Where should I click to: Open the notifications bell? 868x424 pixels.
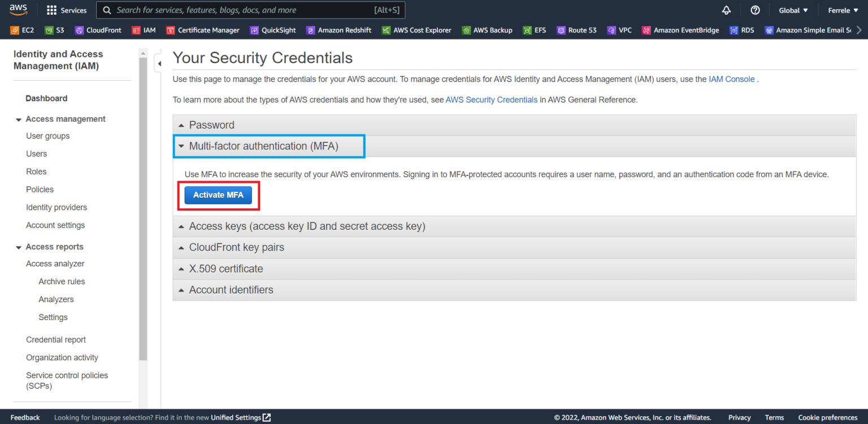(726, 10)
